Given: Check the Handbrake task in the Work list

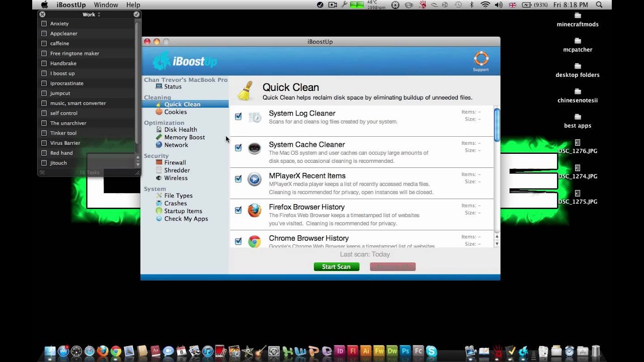Looking at the screenshot, I should click(x=44, y=63).
